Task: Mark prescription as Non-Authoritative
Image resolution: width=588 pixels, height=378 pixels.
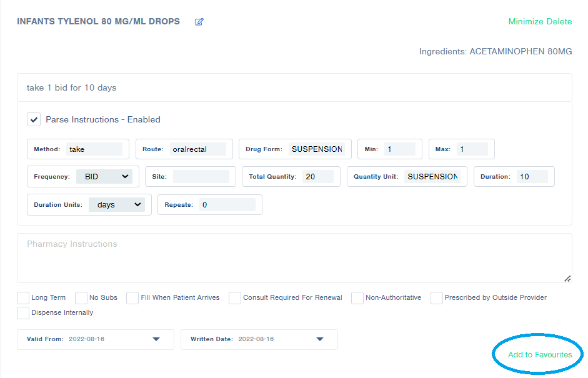Action: (356, 298)
